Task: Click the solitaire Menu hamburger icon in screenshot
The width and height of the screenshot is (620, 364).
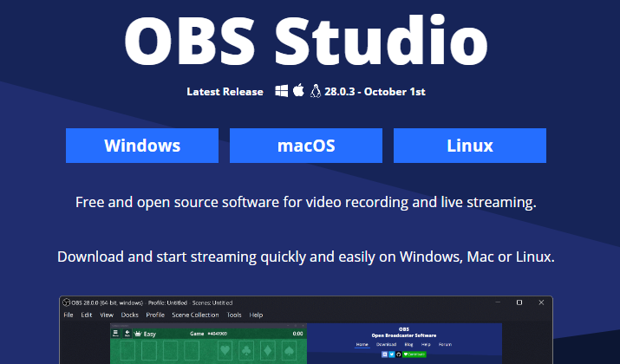Action: tap(115, 333)
